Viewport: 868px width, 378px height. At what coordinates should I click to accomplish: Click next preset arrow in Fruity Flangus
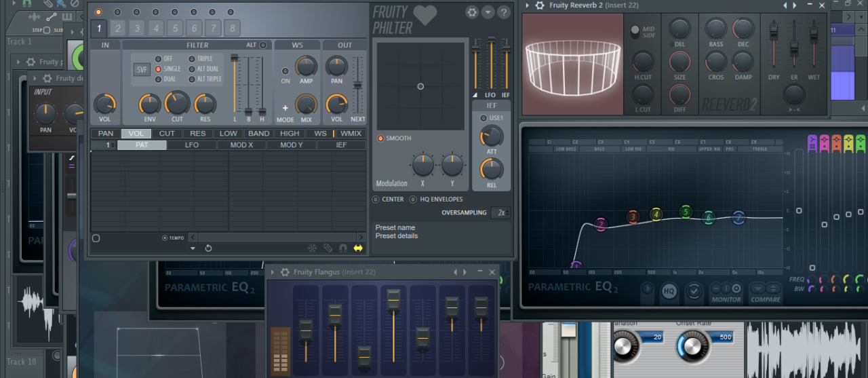(x=465, y=272)
